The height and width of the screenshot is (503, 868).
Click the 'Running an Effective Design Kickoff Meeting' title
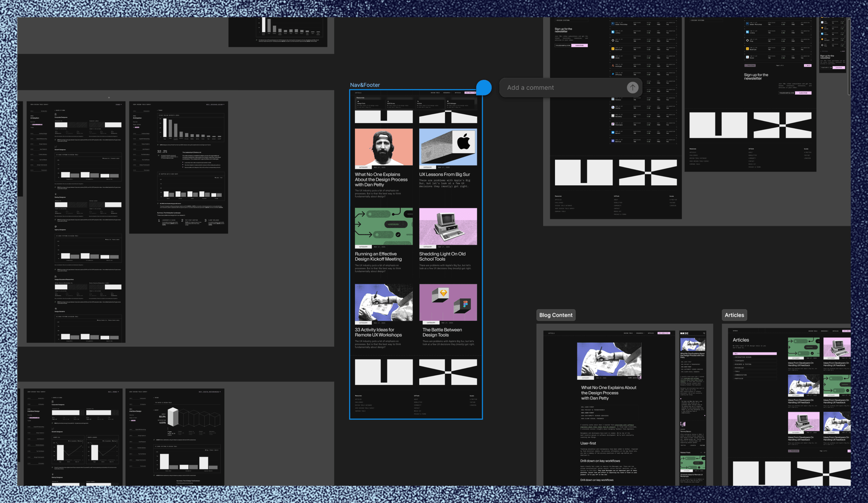pyautogui.click(x=378, y=256)
